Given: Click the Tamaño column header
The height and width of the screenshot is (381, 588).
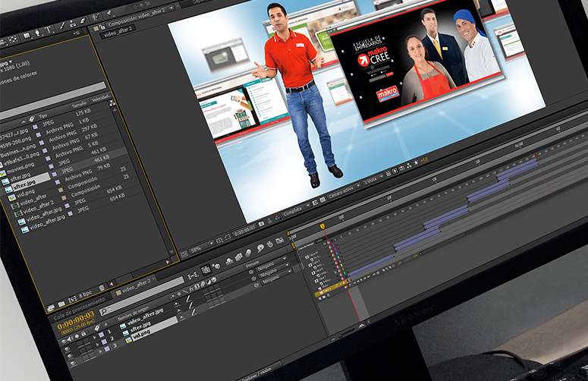Looking at the screenshot, I should coord(80,103).
